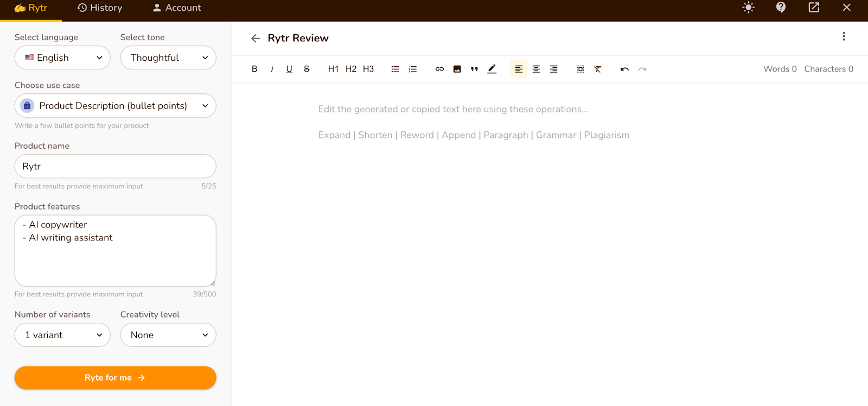
Task: Click the Words 0 counter
Action: click(x=780, y=69)
